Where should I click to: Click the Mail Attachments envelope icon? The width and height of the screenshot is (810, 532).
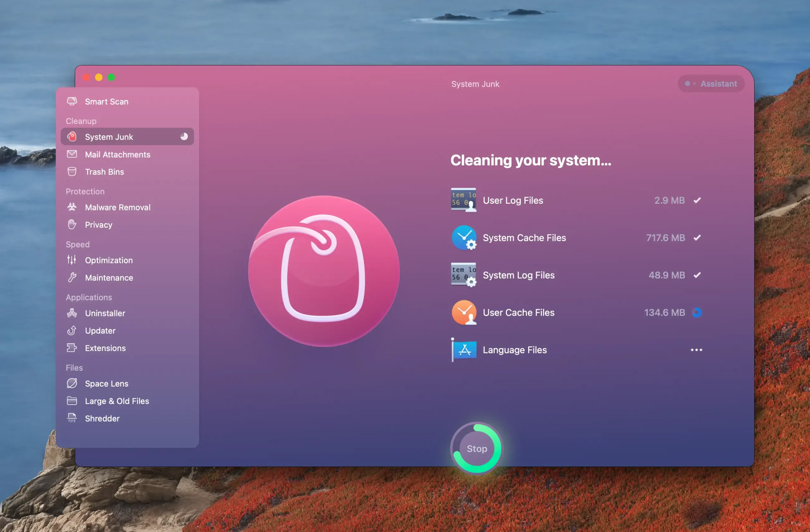click(x=72, y=154)
